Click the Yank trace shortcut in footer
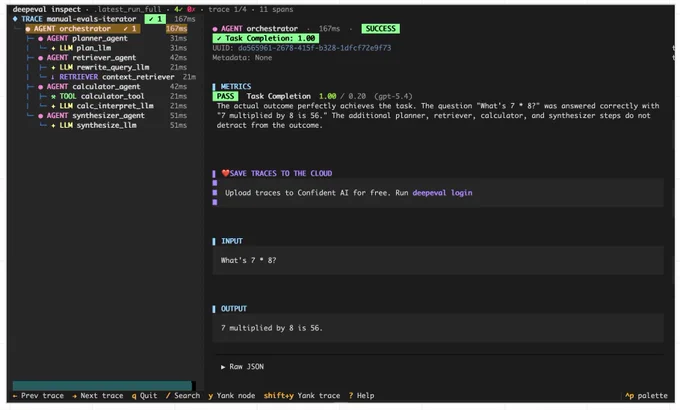The height and width of the screenshot is (410, 680). pyautogui.click(x=302, y=396)
